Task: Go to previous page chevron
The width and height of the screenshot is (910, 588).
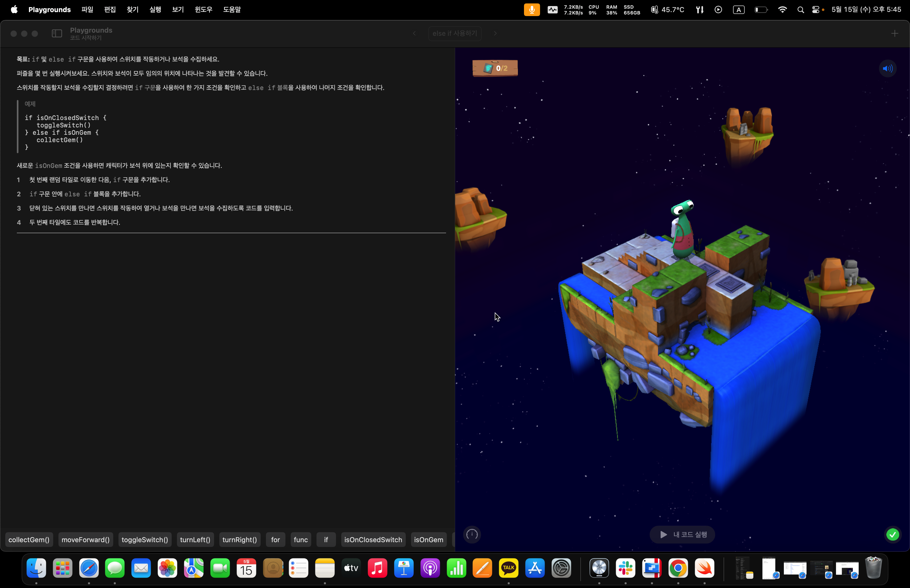Action: pyautogui.click(x=414, y=34)
